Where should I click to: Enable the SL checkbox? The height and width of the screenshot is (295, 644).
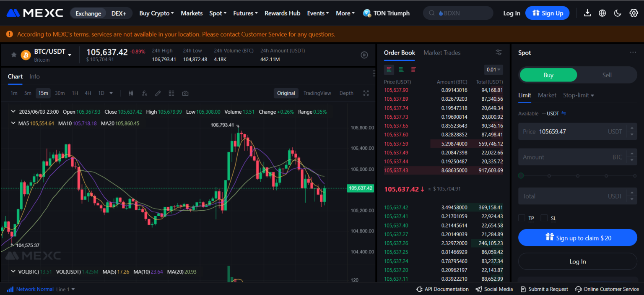click(x=543, y=218)
